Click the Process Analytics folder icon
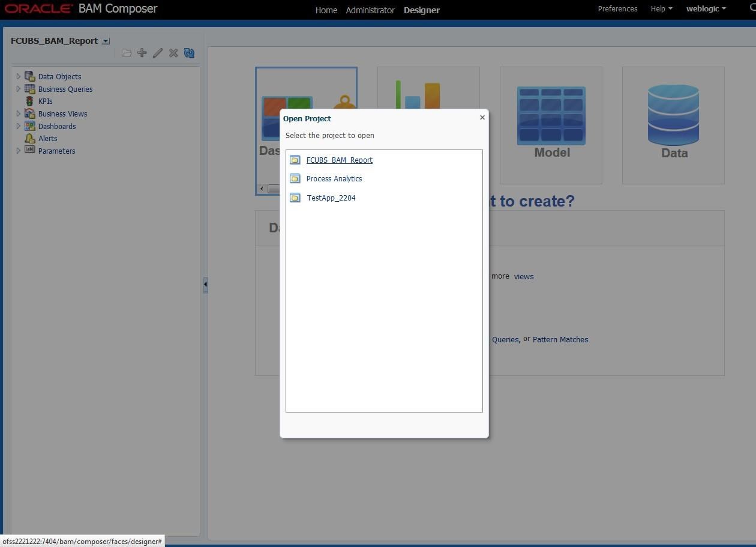756x547 pixels. pos(295,178)
